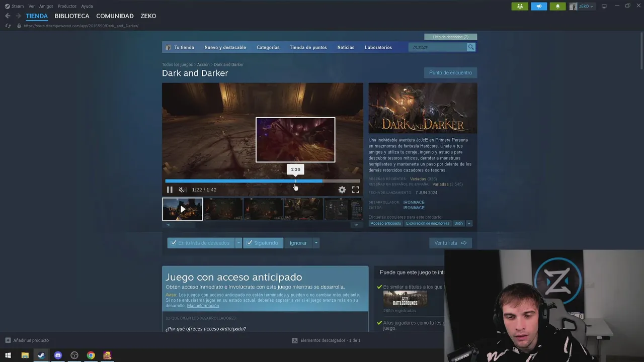This screenshot has width=644, height=362.
Task: Expand the Ignorar dropdown arrow
Action: 316,243
